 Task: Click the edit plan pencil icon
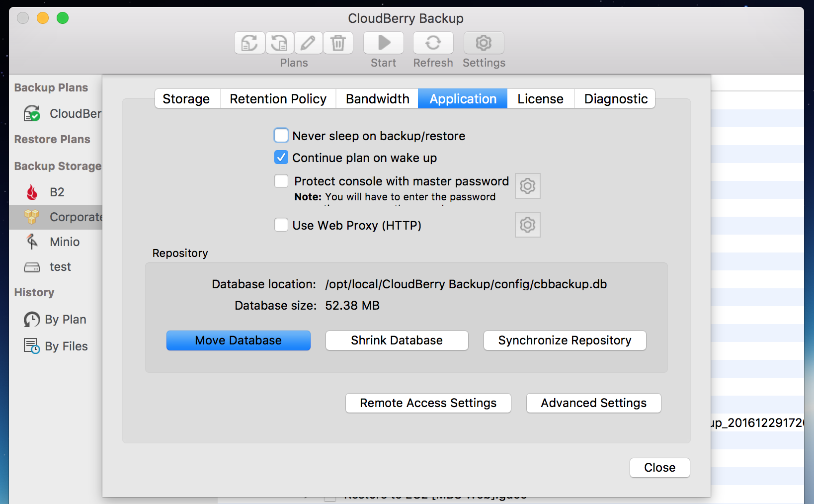point(309,43)
